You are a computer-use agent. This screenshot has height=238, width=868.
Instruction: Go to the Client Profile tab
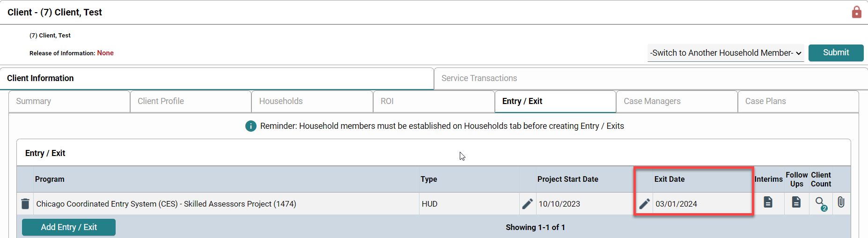click(191, 101)
